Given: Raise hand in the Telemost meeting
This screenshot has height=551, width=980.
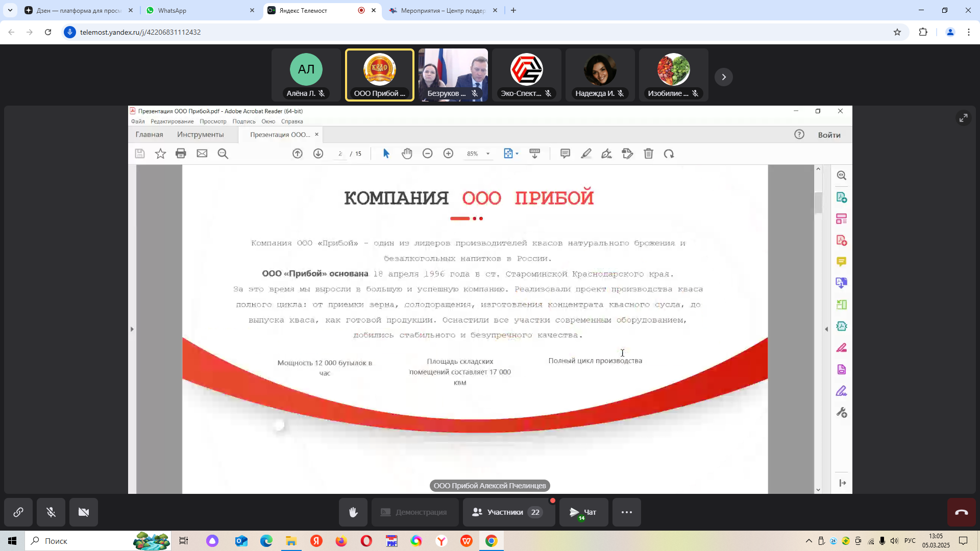Looking at the screenshot, I should coord(353,512).
